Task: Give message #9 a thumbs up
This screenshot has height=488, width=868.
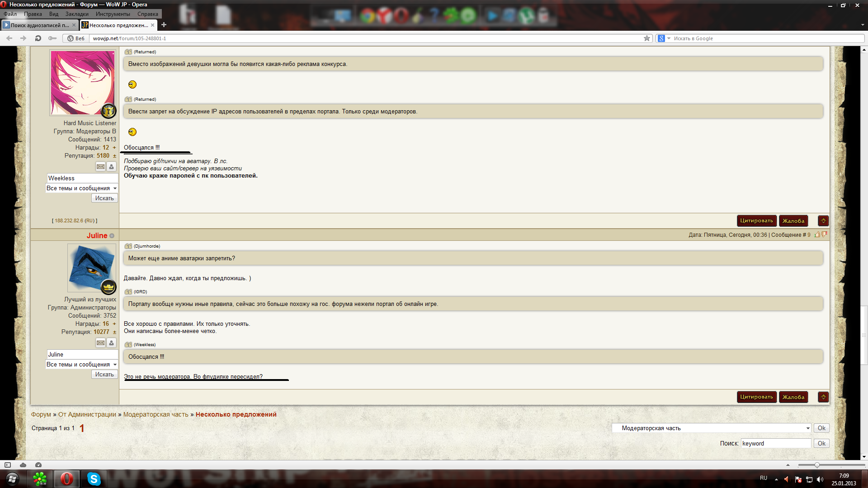Action: coord(817,235)
